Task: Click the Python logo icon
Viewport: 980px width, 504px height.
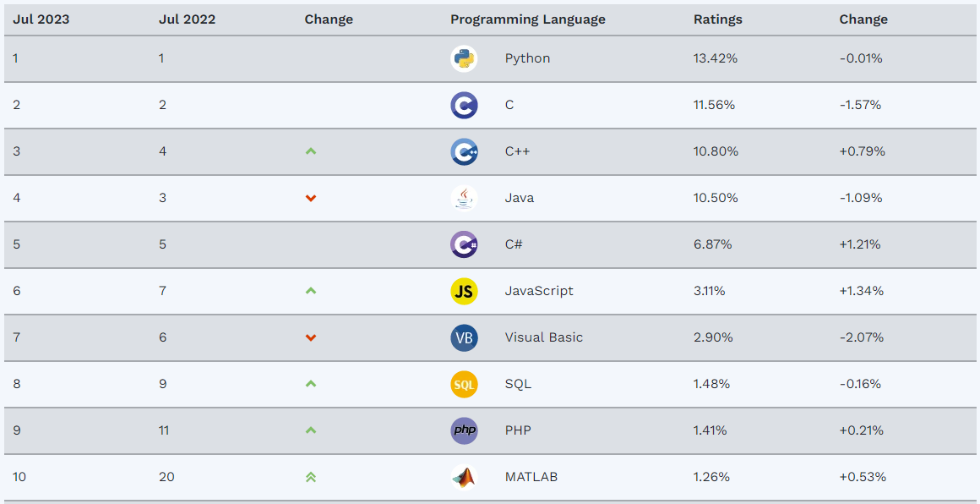Action: coord(464,58)
